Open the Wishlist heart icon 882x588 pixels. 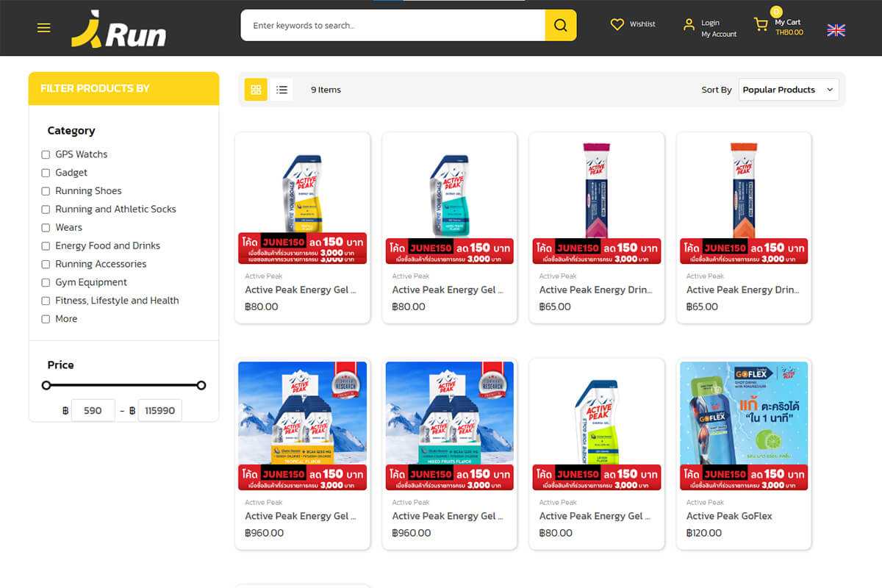pos(617,24)
